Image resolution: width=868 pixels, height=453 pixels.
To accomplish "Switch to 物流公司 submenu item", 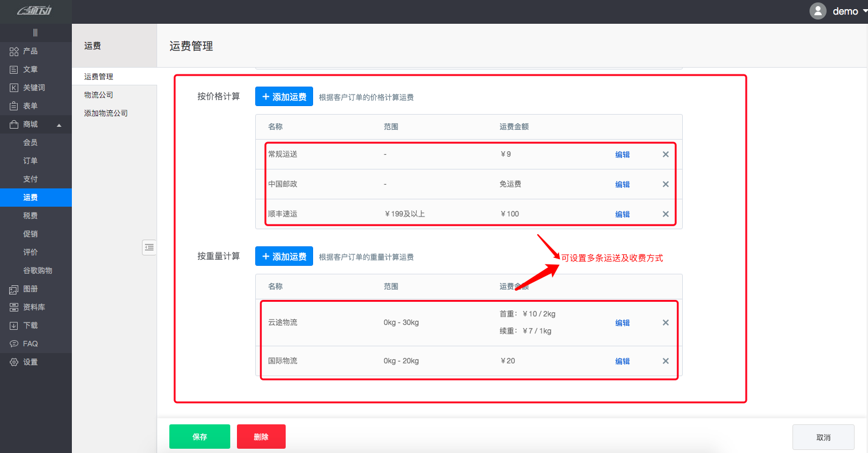I will coord(99,95).
